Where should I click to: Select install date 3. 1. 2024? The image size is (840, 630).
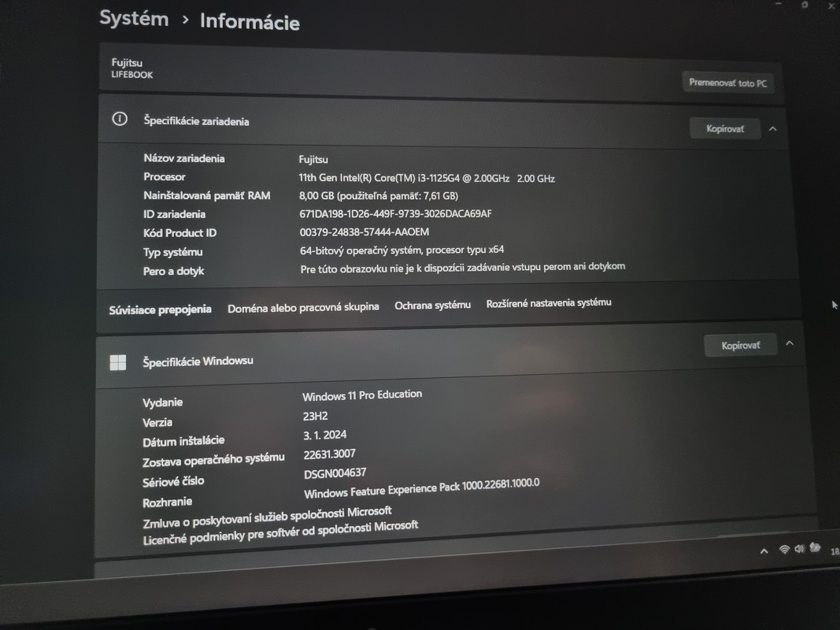[324, 435]
